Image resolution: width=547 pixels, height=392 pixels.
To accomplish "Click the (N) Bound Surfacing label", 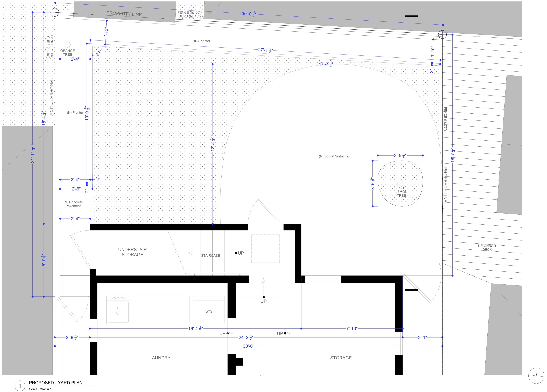I will click(x=334, y=156).
